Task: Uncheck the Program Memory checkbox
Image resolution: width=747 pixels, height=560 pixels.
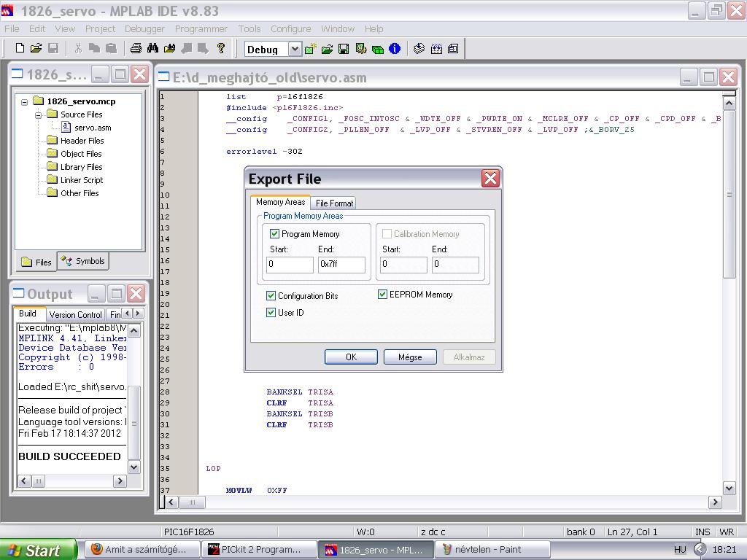Action: [x=274, y=234]
